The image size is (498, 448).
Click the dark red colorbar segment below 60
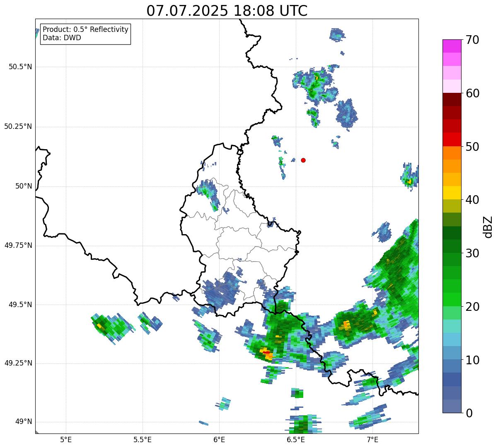coord(452,99)
